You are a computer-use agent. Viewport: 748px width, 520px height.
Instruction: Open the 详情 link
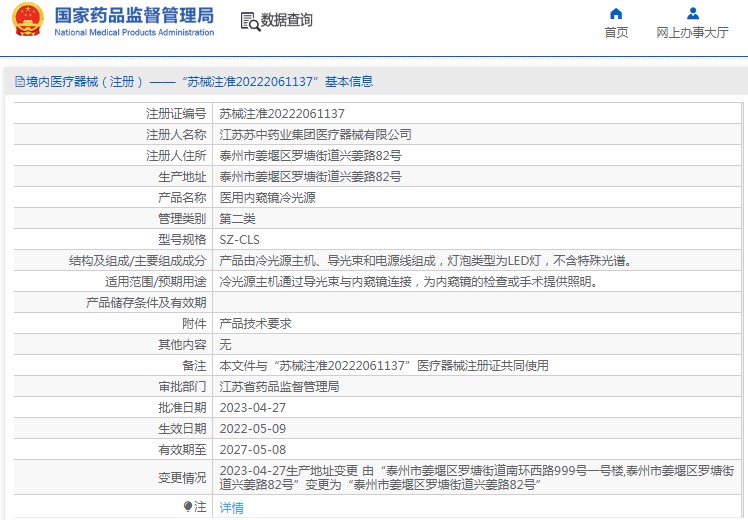coord(231,507)
